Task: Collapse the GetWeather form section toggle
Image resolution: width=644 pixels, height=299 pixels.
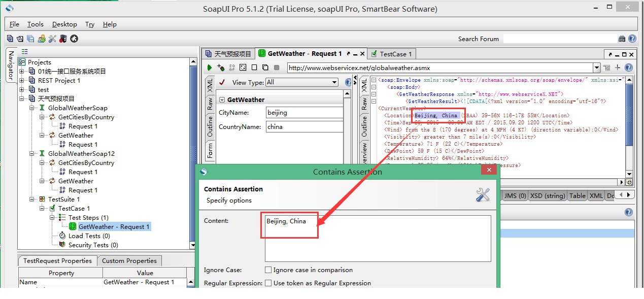Action: (x=222, y=100)
